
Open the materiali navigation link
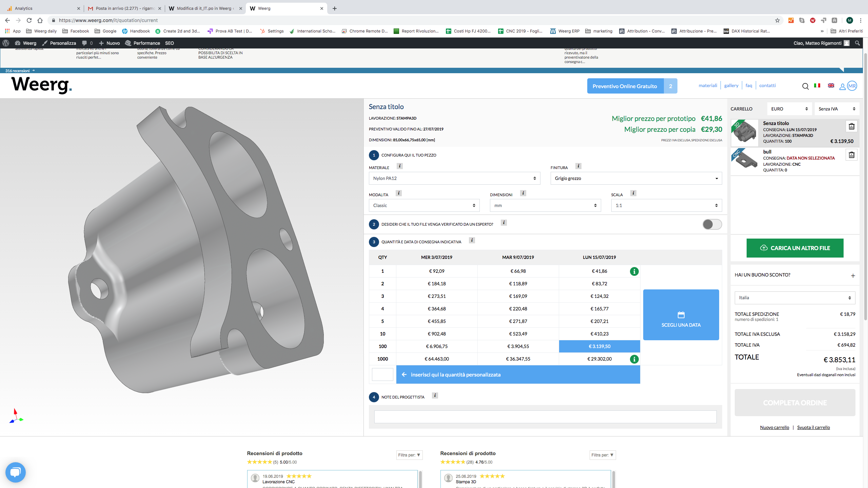(x=708, y=85)
